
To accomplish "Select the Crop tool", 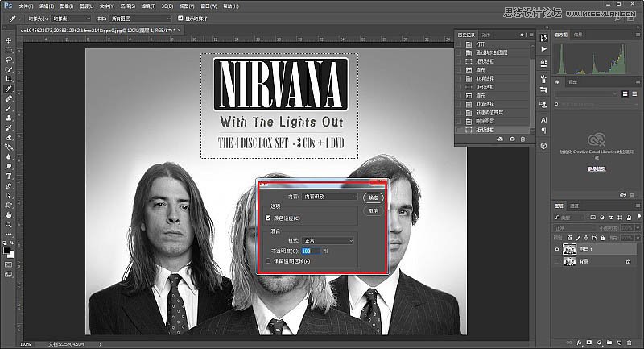I will pos(9,79).
